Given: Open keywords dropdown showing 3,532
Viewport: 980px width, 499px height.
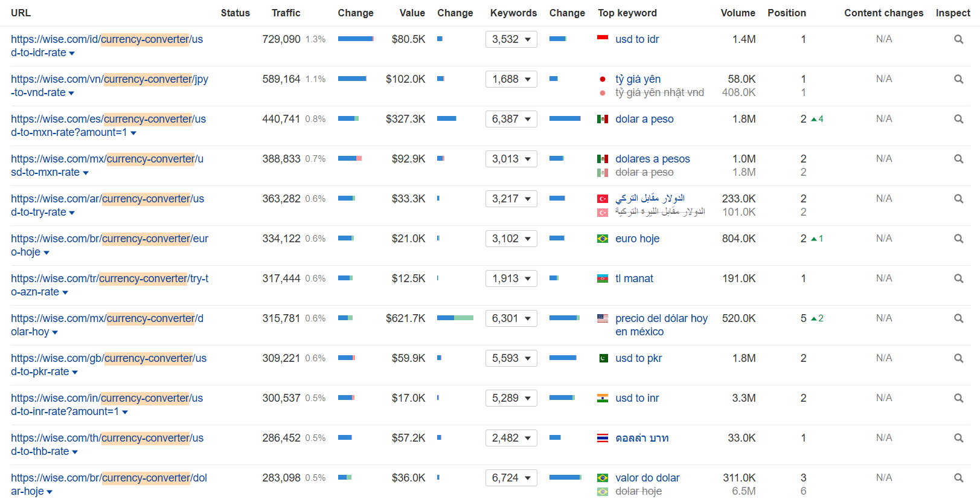Looking at the screenshot, I should coord(511,39).
